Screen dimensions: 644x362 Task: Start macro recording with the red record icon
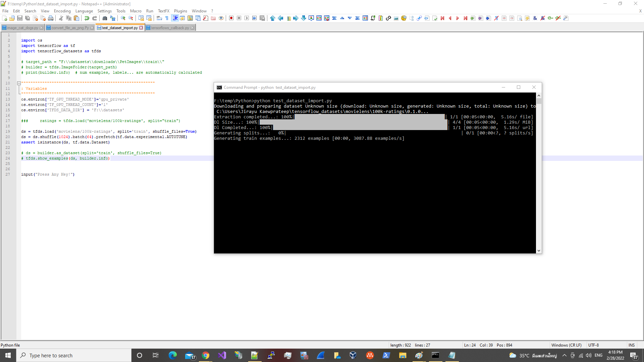(231, 18)
